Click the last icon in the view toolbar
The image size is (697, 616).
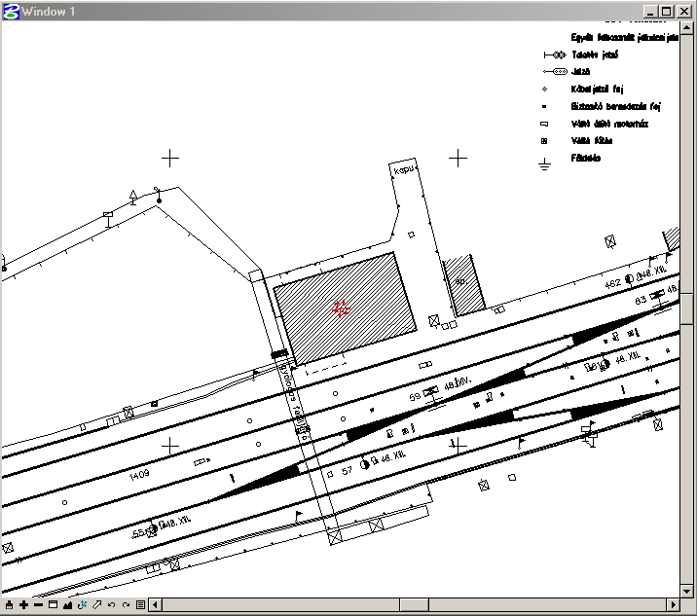point(140,605)
